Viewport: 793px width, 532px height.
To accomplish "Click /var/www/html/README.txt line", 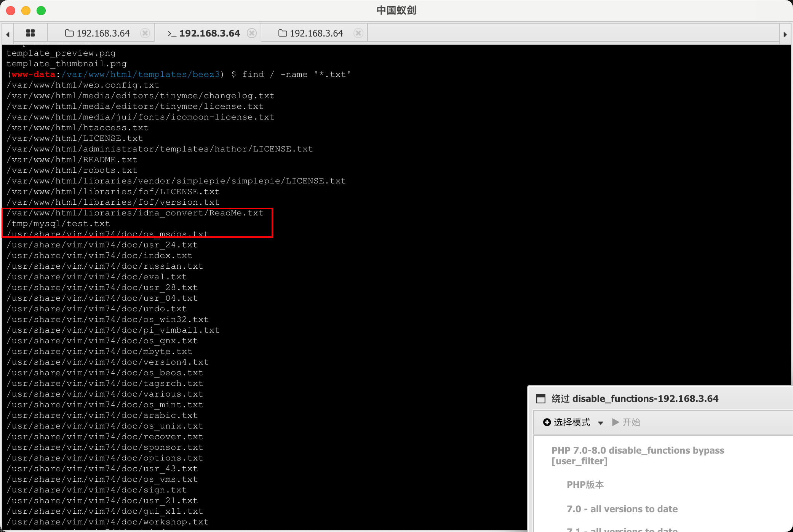I will (72, 159).
